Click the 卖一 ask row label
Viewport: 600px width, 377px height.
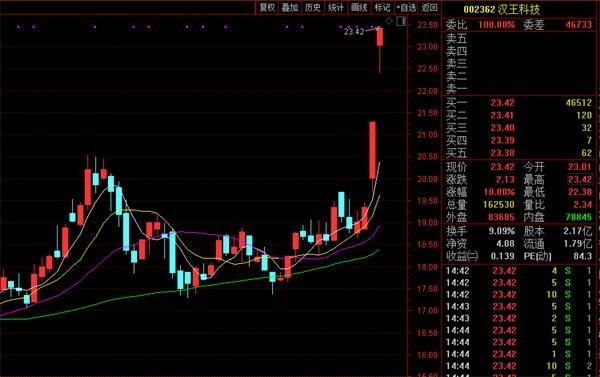click(x=456, y=90)
